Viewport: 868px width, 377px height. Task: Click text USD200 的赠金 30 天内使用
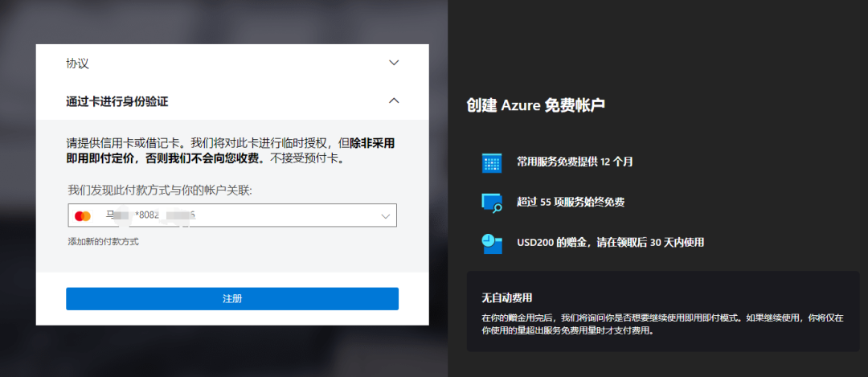coord(610,243)
